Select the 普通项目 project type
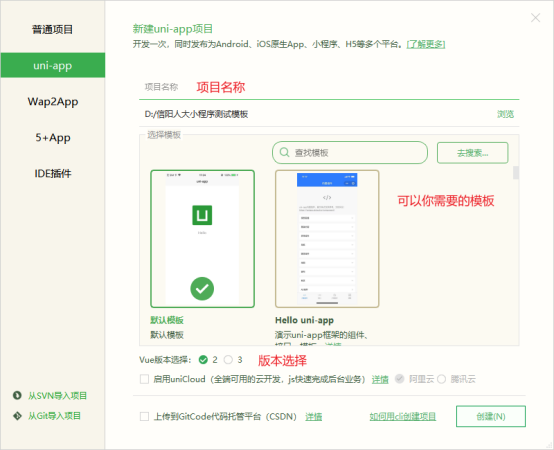Image resolution: width=554 pixels, height=450 pixels. [x=53, y=29]
